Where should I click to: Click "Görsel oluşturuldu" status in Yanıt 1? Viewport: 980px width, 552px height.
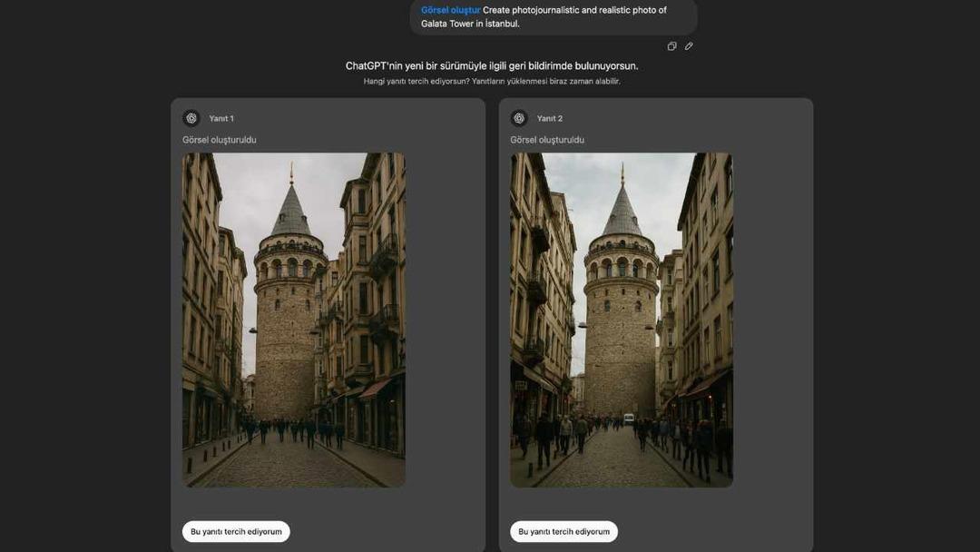[x=220, y=140]
